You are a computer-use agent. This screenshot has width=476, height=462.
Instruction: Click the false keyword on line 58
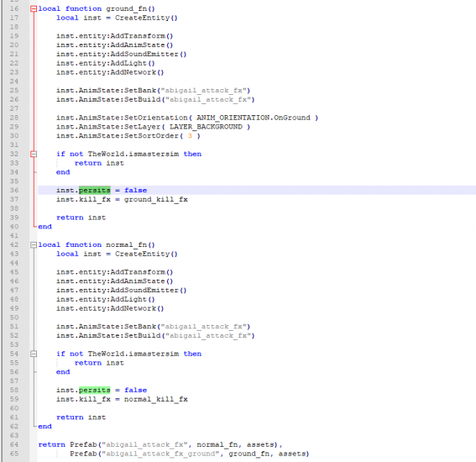pyautogui.click(x=135, y=390)
